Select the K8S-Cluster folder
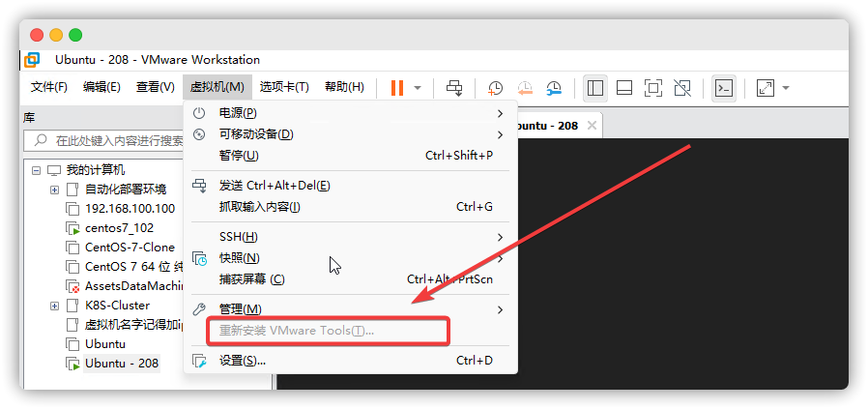This screenshot has width=868, height=409. 117,306
